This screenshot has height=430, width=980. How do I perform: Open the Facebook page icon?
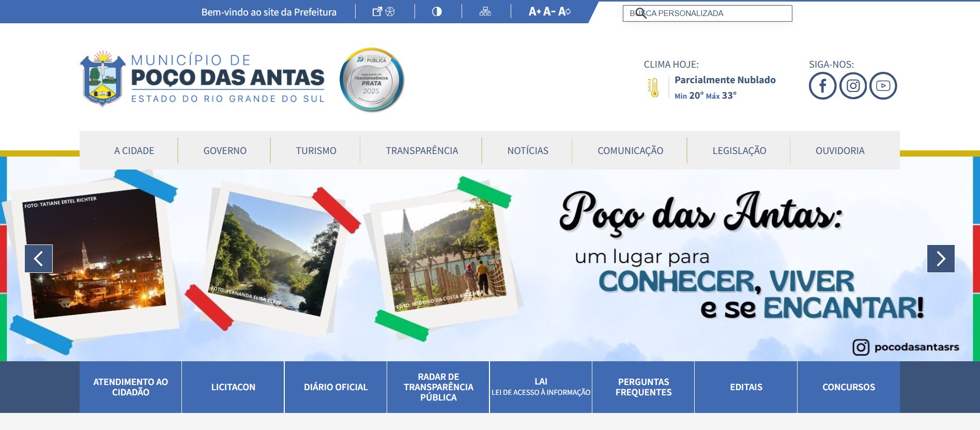[x=822, y=86]
